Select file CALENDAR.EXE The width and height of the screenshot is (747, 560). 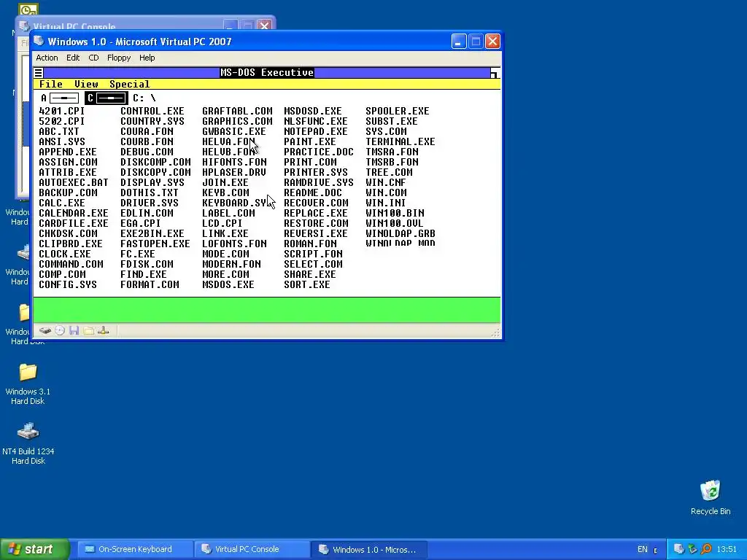(74, 214)
